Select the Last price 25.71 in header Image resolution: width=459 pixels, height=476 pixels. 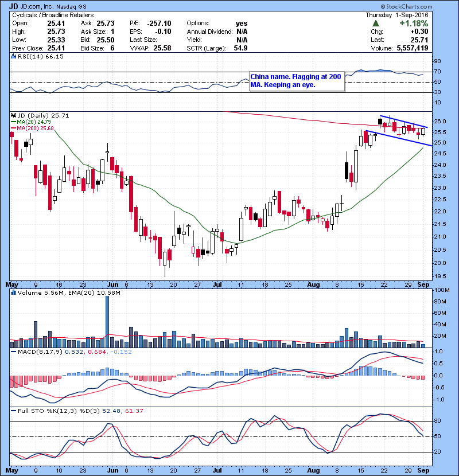[419, 40]
